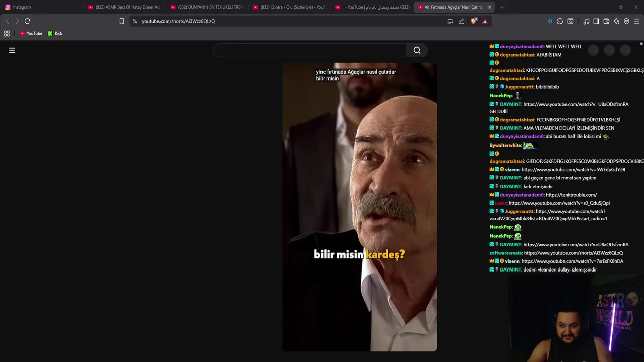The height and width of the screenshot is (362, 644).
Task: Open site settings icon in address bar
Action: 135,21
